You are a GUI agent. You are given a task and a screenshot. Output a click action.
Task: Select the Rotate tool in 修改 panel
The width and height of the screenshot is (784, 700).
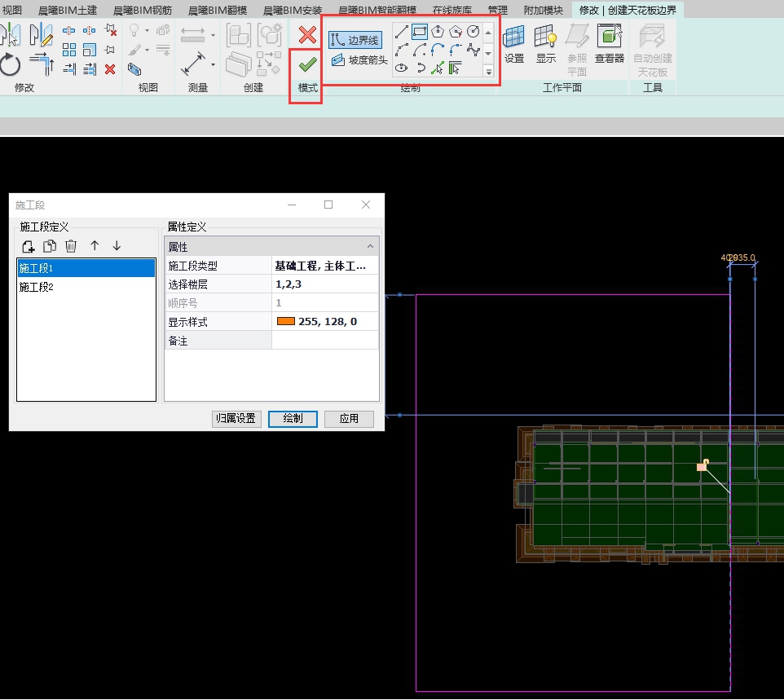10,65
